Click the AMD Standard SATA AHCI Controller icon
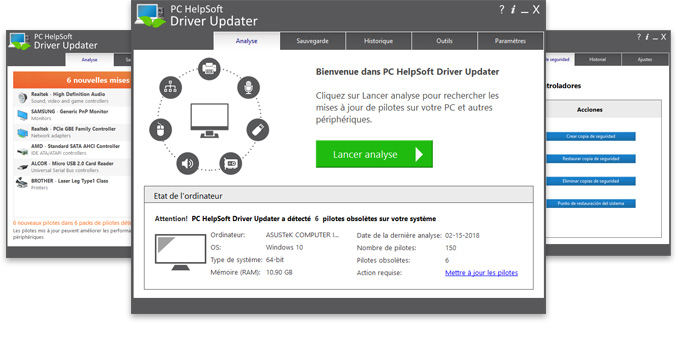 coord(22,151)
